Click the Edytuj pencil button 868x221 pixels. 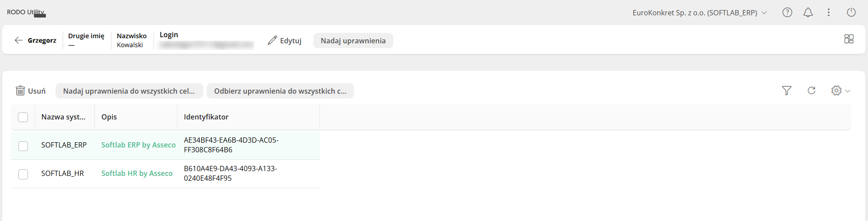tap(285, 41)
